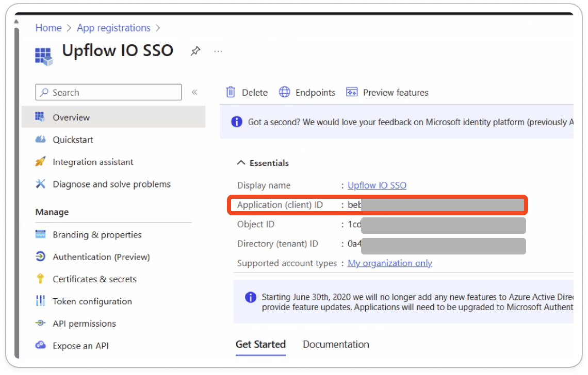Click the Manage section heading
This screenshot has width=588, height=375.
tap(52, 212)
